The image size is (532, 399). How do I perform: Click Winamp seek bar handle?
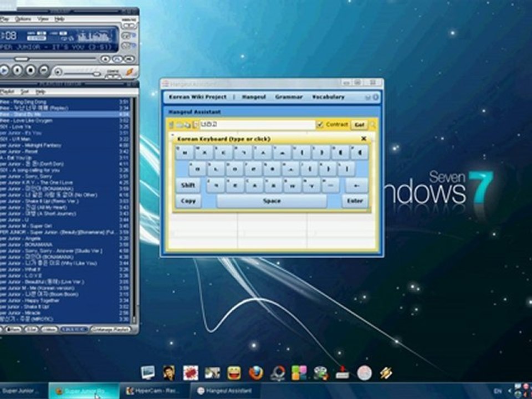pyautogui.click(x=22, y=59)
